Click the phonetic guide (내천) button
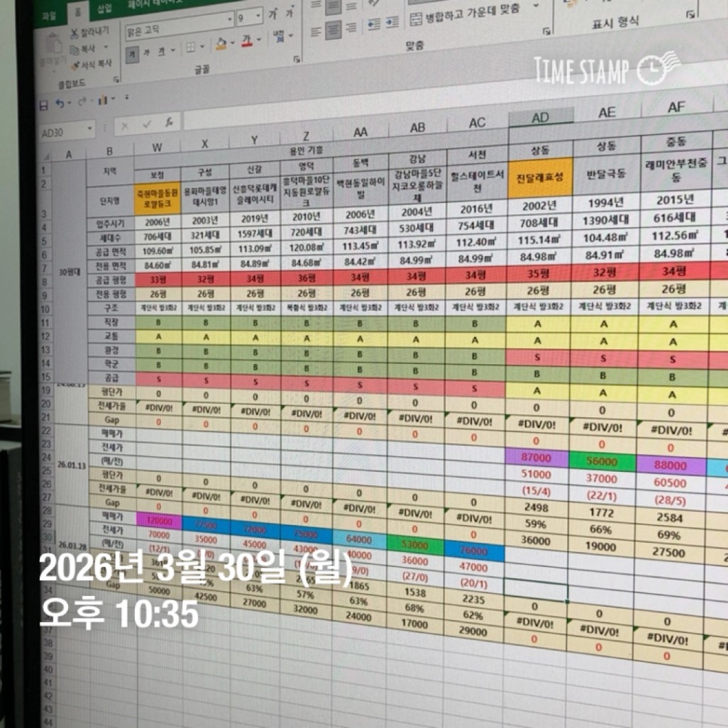Image resolution: width=728 pixels, height=728 pixels. [279, 36]
